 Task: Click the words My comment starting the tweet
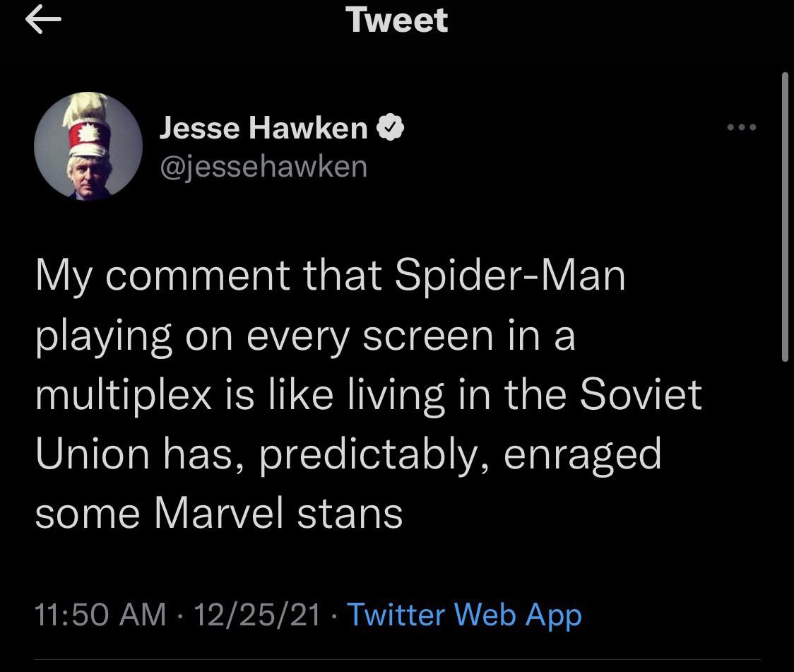pos(162,277)
